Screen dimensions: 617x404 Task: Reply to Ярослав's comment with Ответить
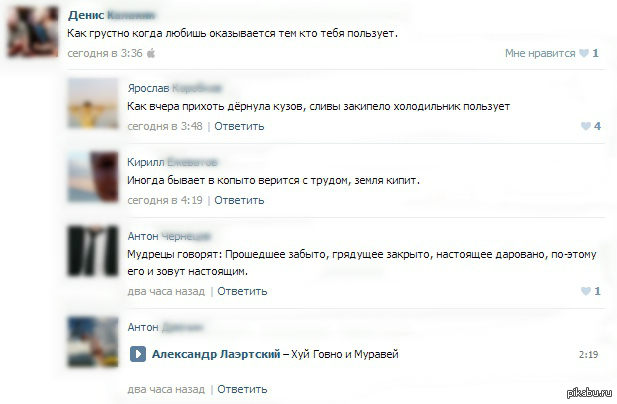(x=239, y=126)
